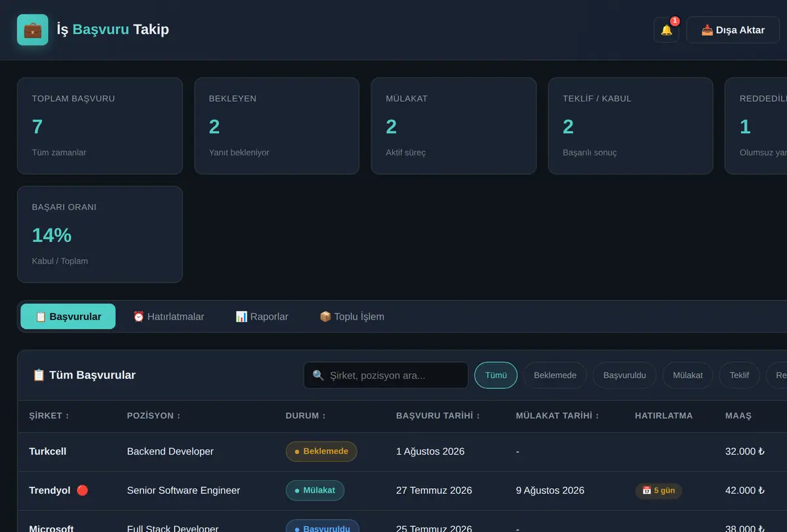The height and width of the screenshot is (532, 787).
Task: Click the İş Başvuru Takip title
Action: pyautogui.click(x=113, y=30)
